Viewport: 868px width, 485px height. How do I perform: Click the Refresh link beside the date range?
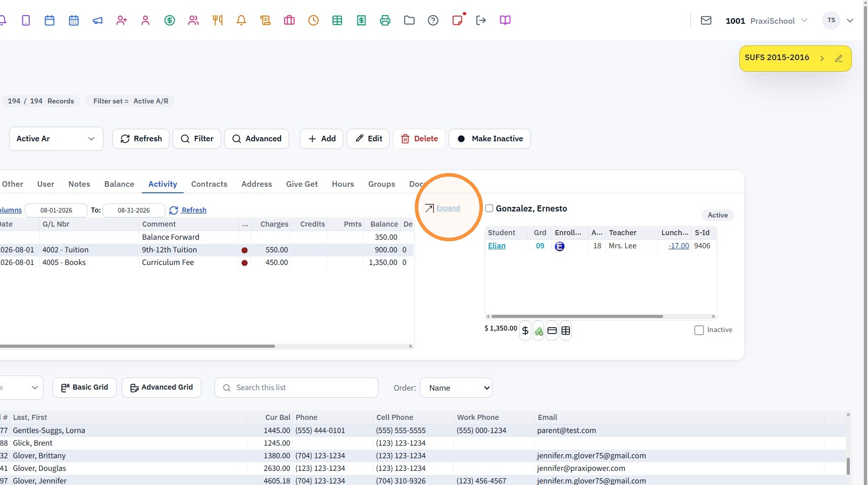tap(194, 210)
